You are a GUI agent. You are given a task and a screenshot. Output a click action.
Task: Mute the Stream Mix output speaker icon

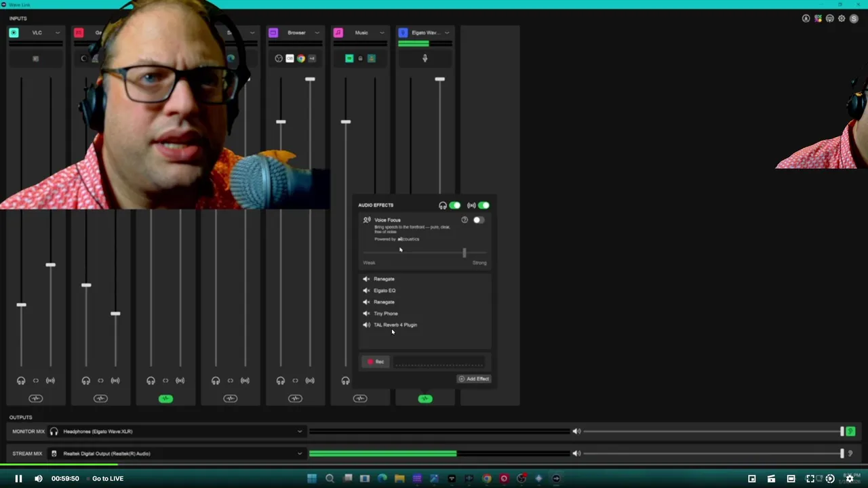pos(576,453)
